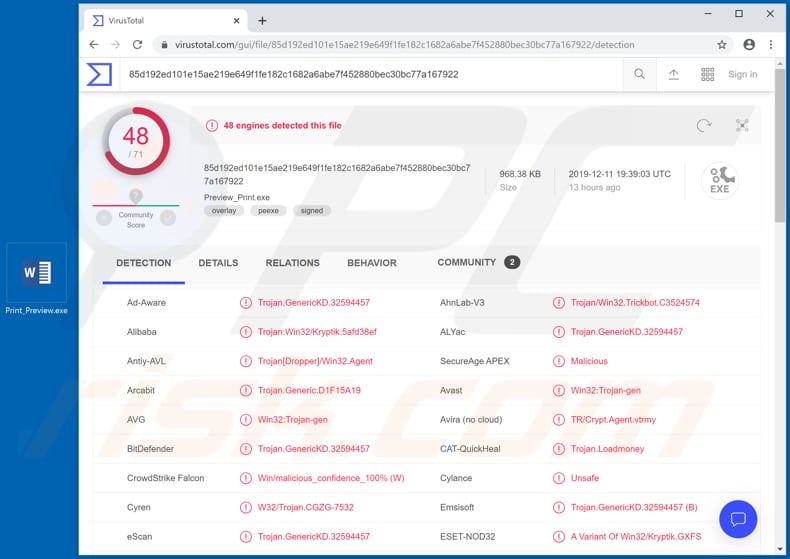Click the hash search field
The image size is (790, 559).
click(x=371, y=75)
